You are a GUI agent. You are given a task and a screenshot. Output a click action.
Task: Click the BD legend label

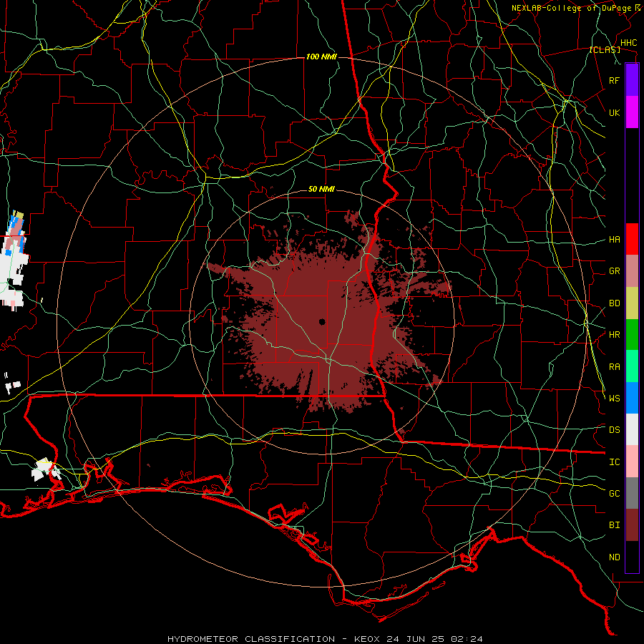pos(614,303)
